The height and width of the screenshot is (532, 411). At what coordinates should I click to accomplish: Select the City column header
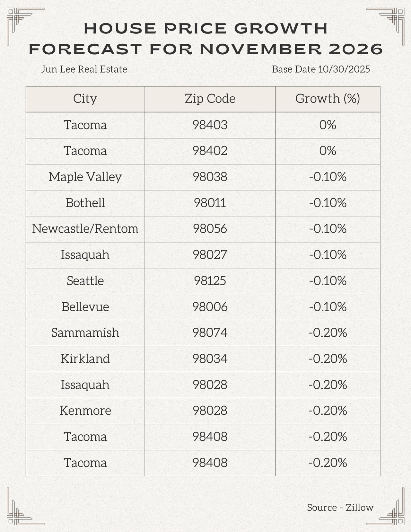[85, 99]
